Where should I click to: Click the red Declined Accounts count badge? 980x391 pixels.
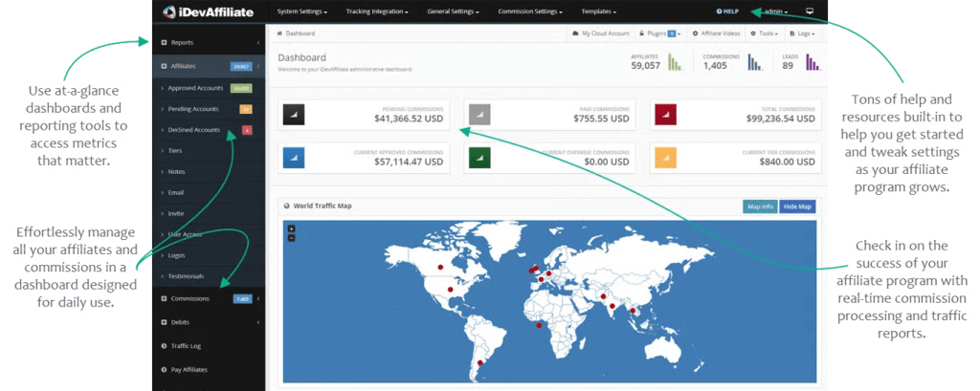point(247,131)
